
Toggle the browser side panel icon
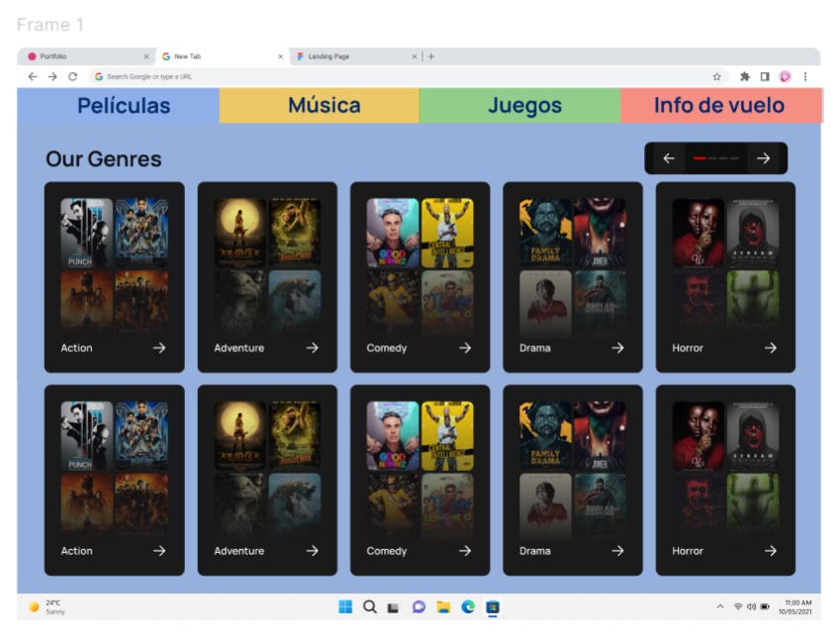click(765, 77)
